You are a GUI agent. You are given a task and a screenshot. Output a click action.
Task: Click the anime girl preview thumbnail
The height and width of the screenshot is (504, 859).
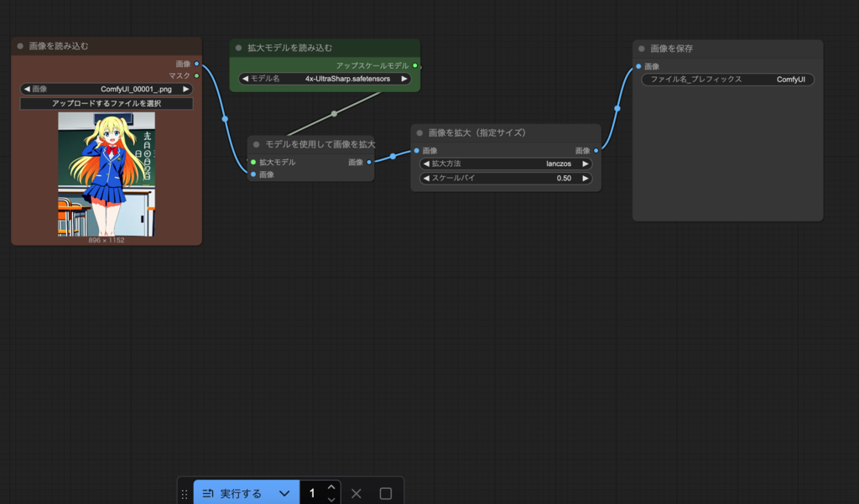click(x=107, y=174)
